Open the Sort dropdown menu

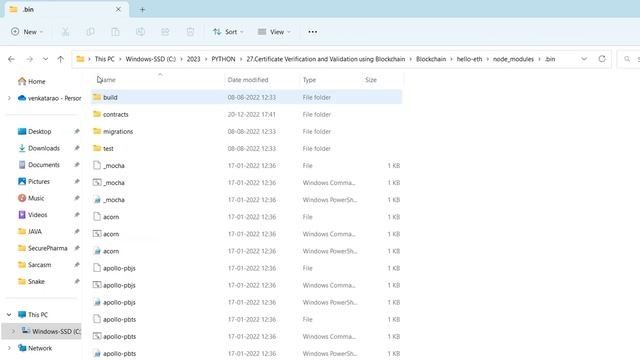pos(228,32)
